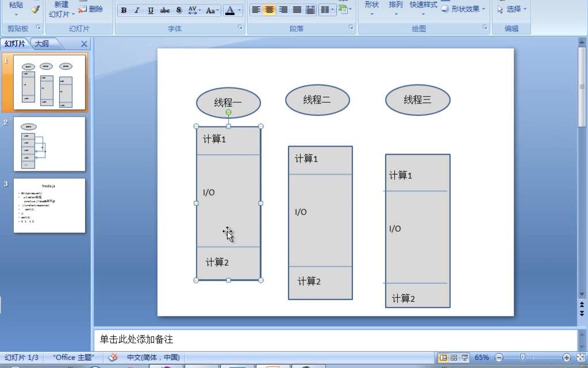Apply text shadow effect
This screenshot has height=368, width=588.
179,10
